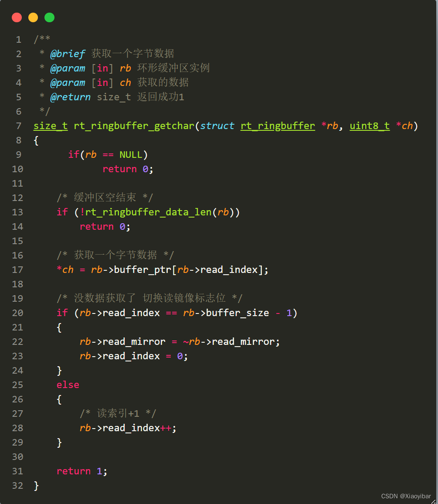Click the NULL keyword on line 9

(x=130, y=154)
